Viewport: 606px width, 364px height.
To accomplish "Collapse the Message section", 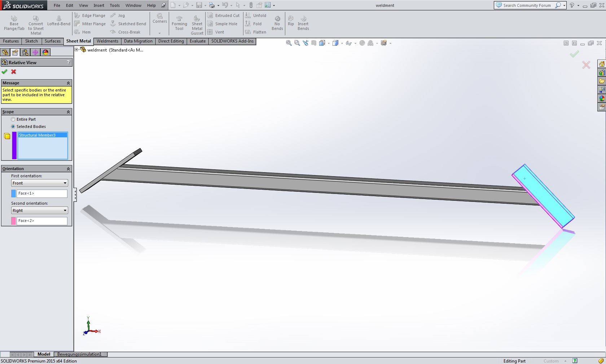I will pyautogui.click(x=68, y=83).
